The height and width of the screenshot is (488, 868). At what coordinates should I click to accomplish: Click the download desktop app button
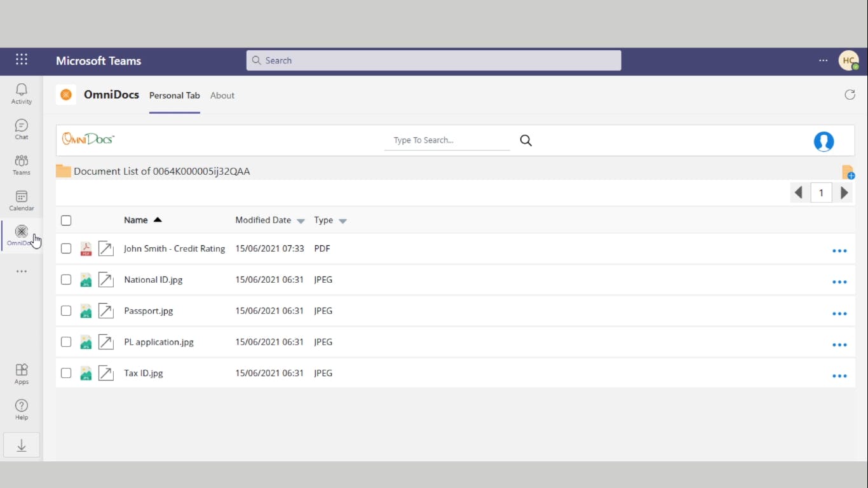22,445
